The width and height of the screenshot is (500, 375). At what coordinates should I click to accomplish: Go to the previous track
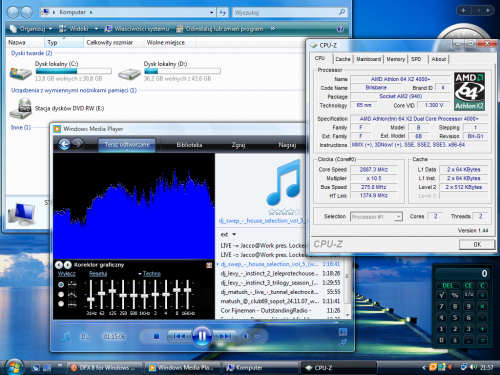point(179,336)
